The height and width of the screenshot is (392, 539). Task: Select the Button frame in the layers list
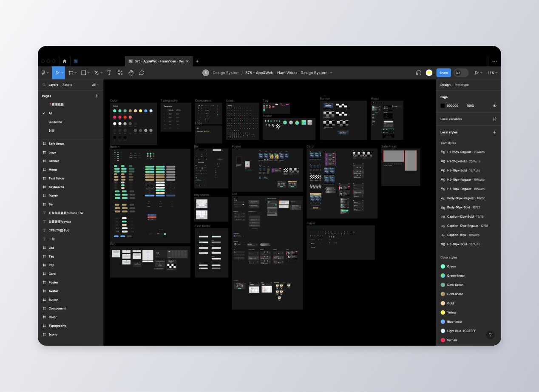pos(53,299)
